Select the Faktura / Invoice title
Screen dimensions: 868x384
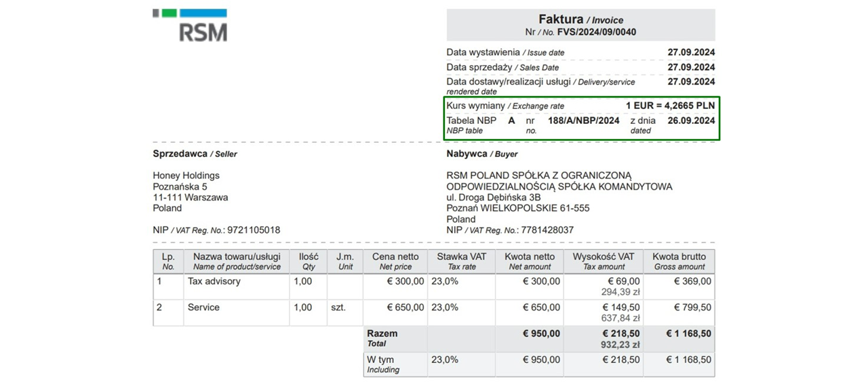tap(580, 20)
